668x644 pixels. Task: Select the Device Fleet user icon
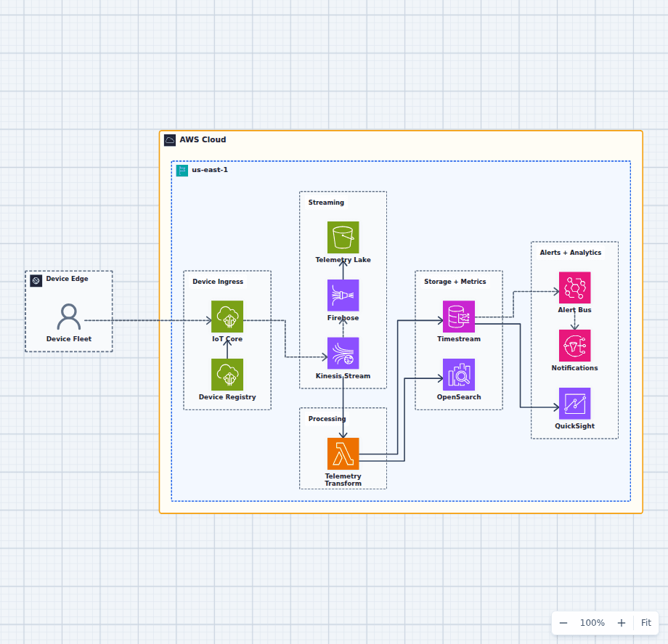[68, 317]
